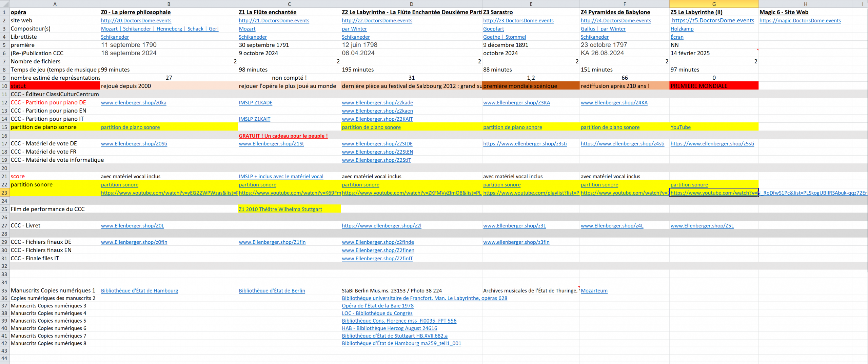
Task: Open www.Ellenberger.shop/Z2StIT link
Action: (376, 160)
